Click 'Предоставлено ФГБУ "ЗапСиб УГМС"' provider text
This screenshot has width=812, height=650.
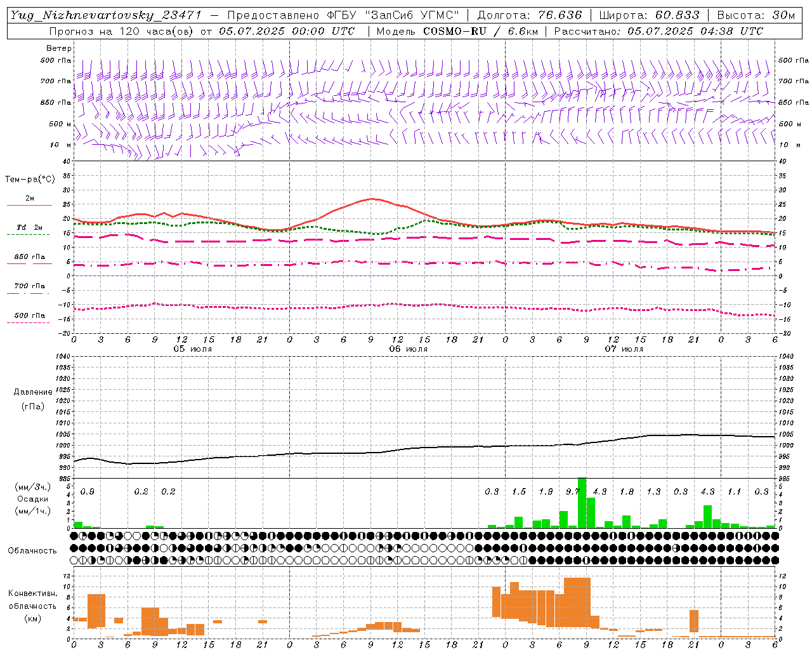tap(343, 16)
